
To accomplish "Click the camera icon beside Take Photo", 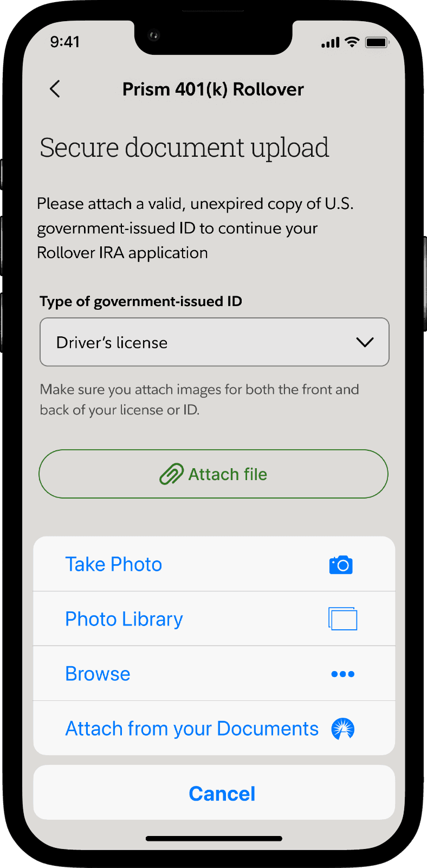I will click(x=341, y=565).
